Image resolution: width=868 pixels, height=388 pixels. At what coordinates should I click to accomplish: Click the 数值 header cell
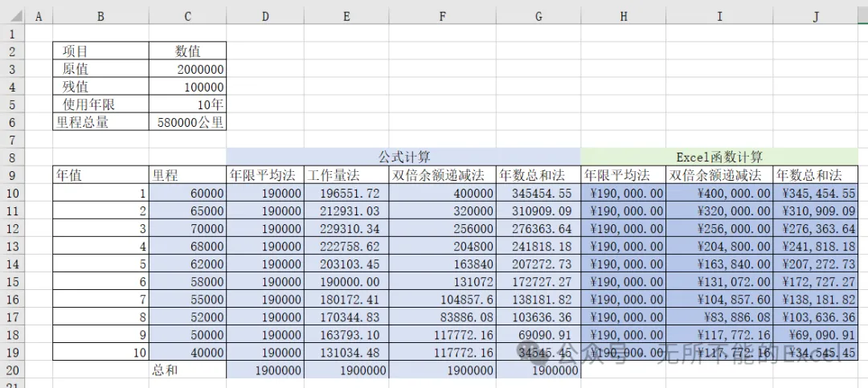(x=187, y=51)
